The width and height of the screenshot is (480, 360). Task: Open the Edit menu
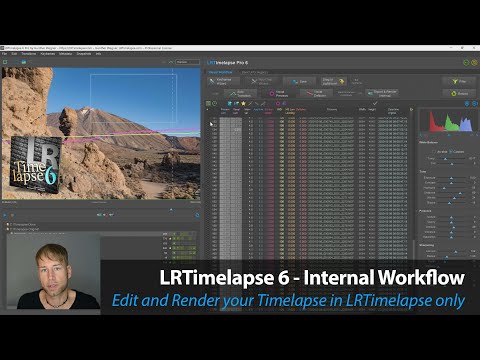(14, 54)
